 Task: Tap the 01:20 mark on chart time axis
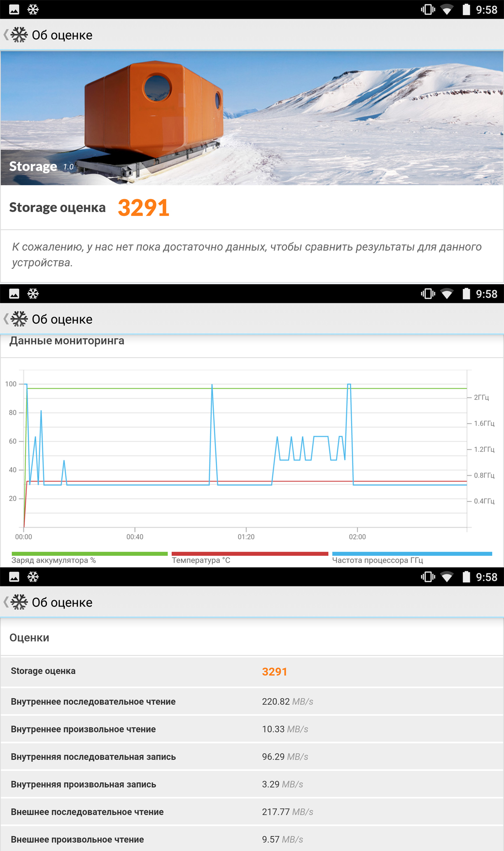tap(246, 537)
